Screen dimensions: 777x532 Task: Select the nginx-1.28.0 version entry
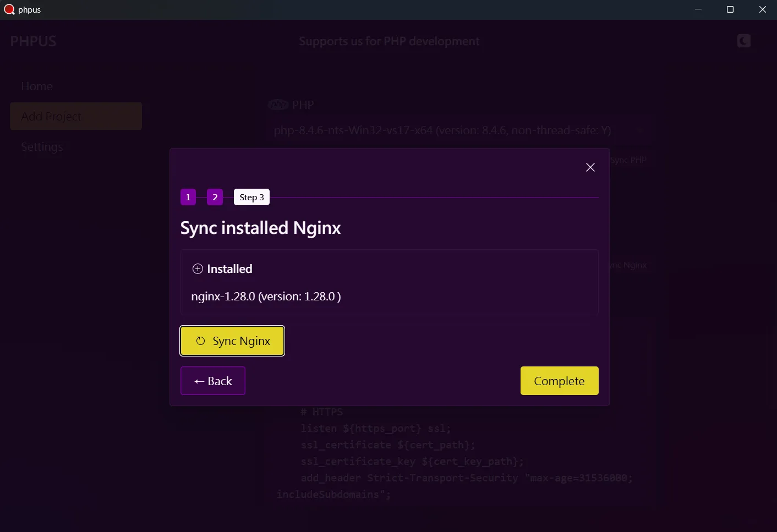click(x=266, y=297)
